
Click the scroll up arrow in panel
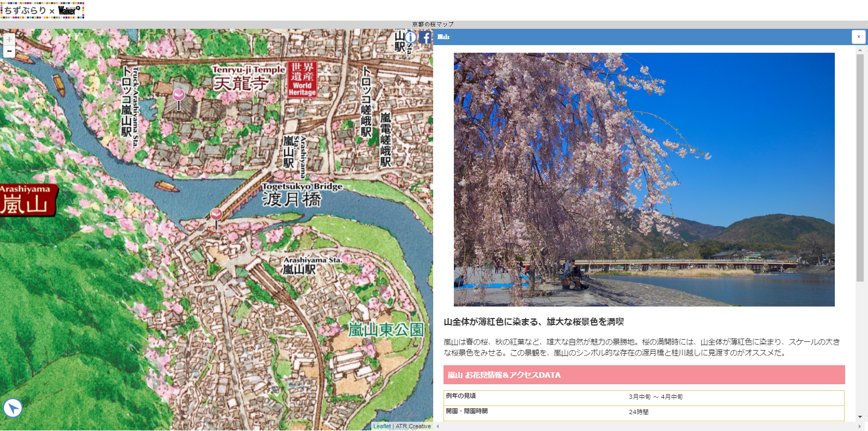[860, 50]
